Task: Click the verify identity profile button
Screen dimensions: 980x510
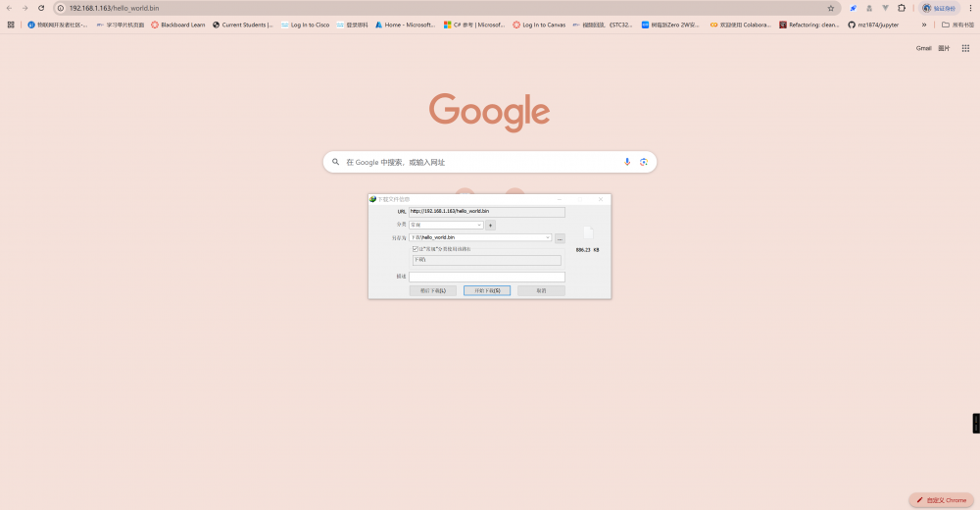Action: [940, 8]
